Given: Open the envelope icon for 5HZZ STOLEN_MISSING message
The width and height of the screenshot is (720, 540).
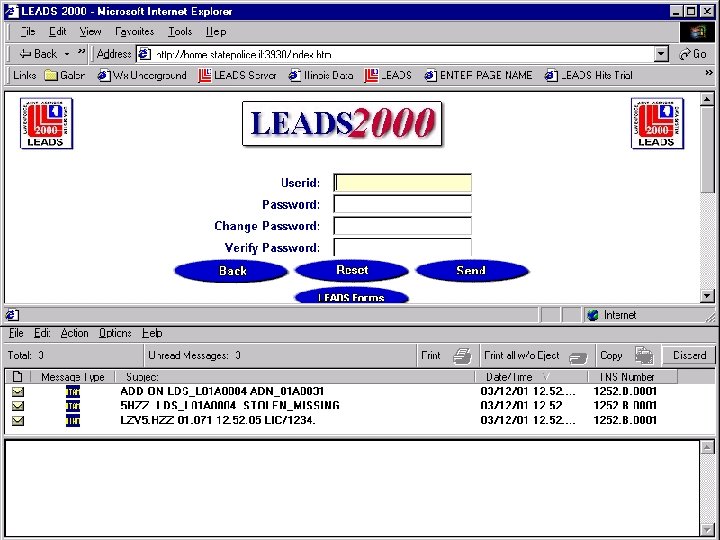Looking at the screenshot, I should tap(18, 406).
